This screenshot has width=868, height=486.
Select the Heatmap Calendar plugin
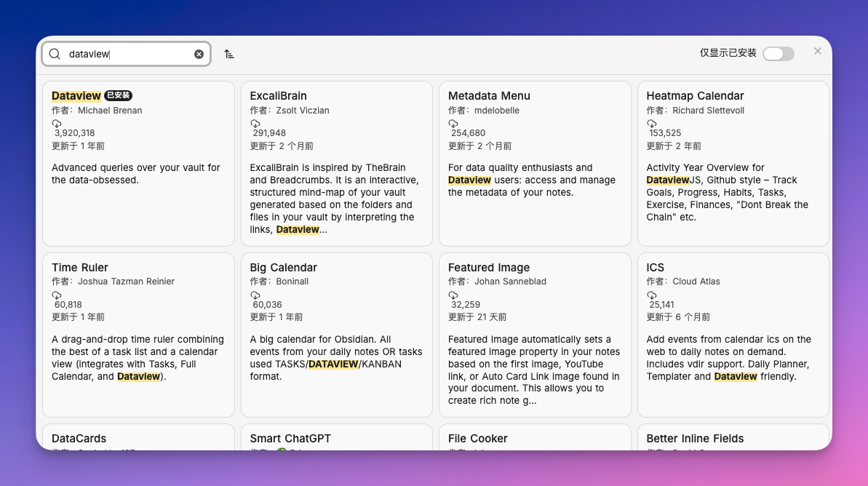click(x=733, y=164)
